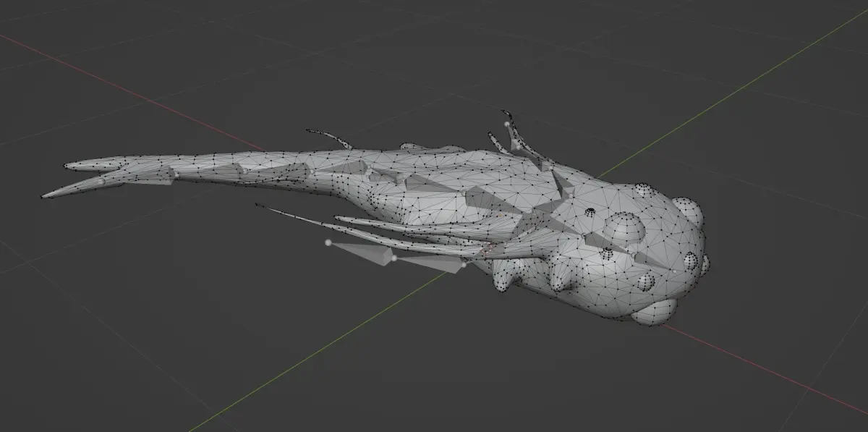
Task: Select the bone tip atop the antenna
Action: point(507,124)
